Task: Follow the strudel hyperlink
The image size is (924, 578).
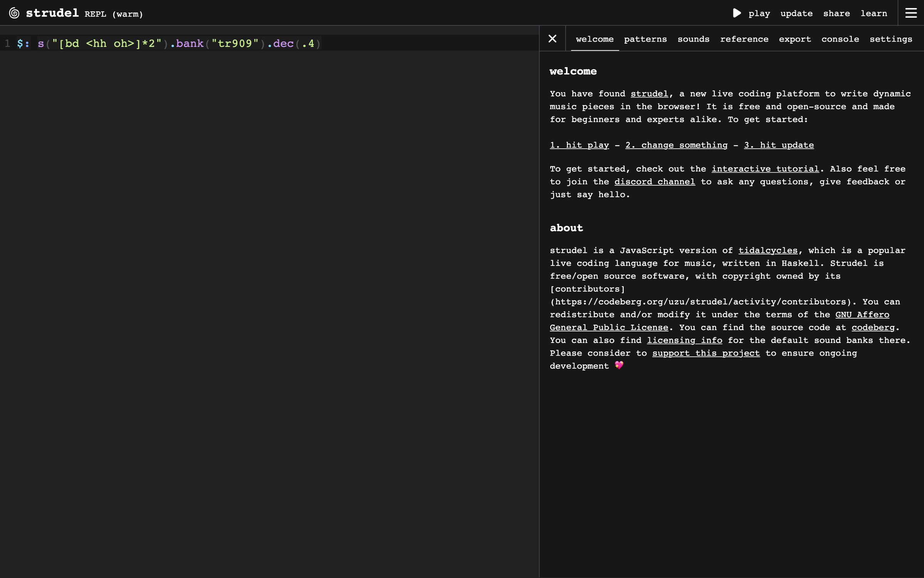Action: (x=649, y=94)
